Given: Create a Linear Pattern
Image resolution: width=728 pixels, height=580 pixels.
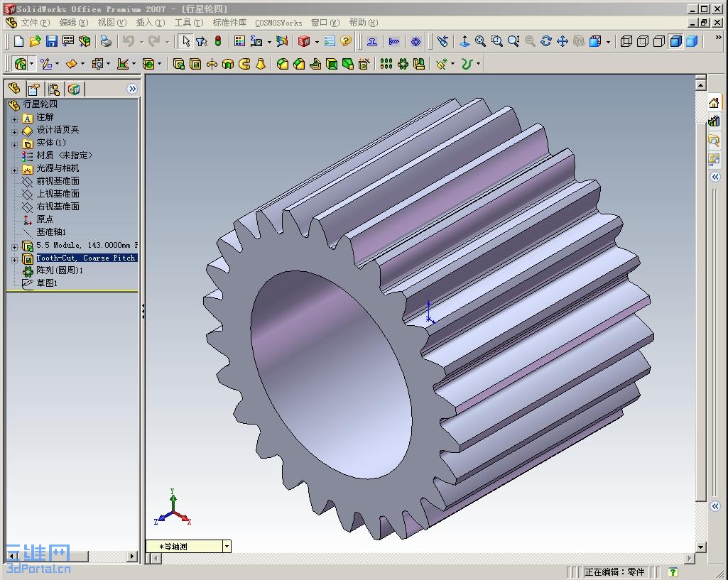Looking at the screenshot, I should tap(386, 64).
